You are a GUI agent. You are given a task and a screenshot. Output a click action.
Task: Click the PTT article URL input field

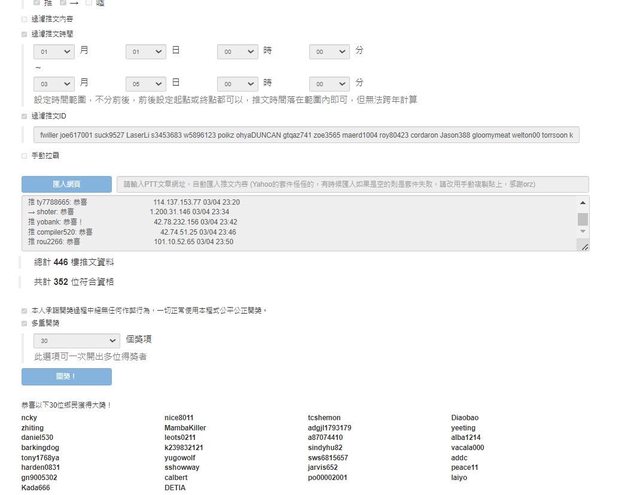[352, 184]
